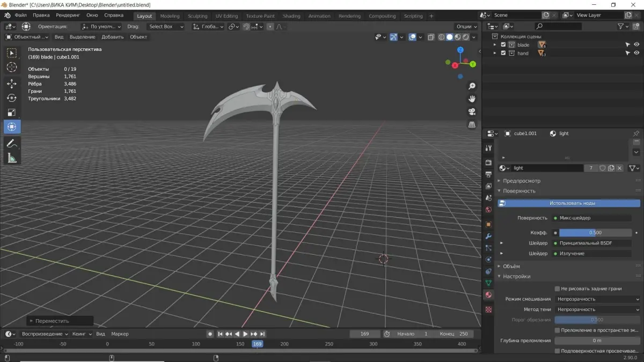
Task: Toggle X-ray mode in viewport header
Action: [x=430, y=37]
